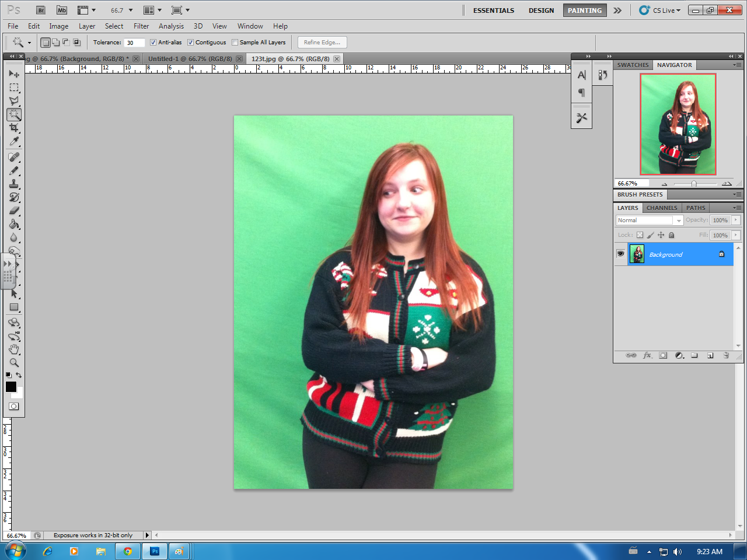Open the Character panel icon
The image size is (747, 560).
coord(581,75)
